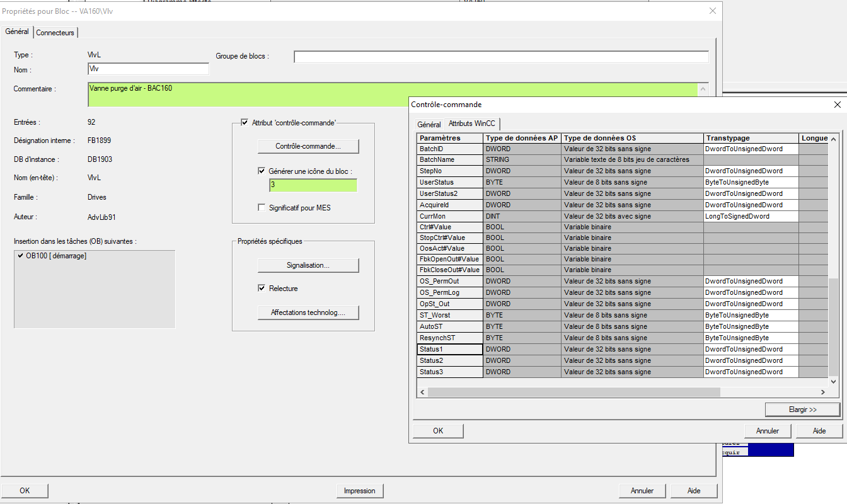Screen dimensions: 847x504
Task: Click OK in the Contrôle-commande dialog
Action: click(438, 431)
